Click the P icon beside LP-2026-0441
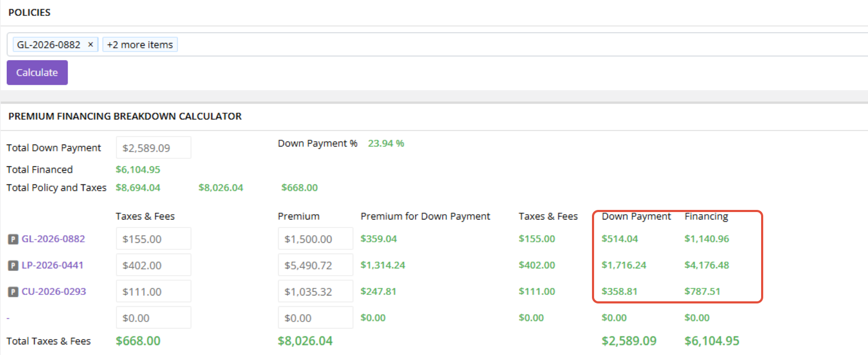The height and width of the screenshot is (355, 868). (13, 266)
